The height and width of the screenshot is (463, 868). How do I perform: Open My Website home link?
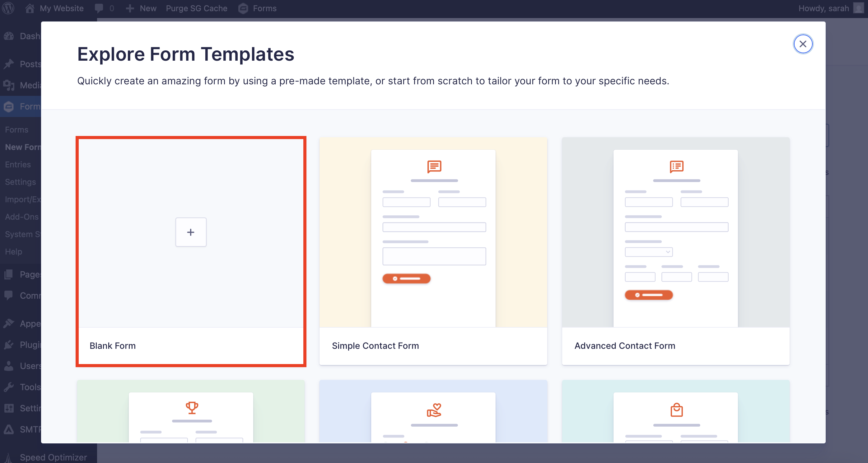point(54,8)
